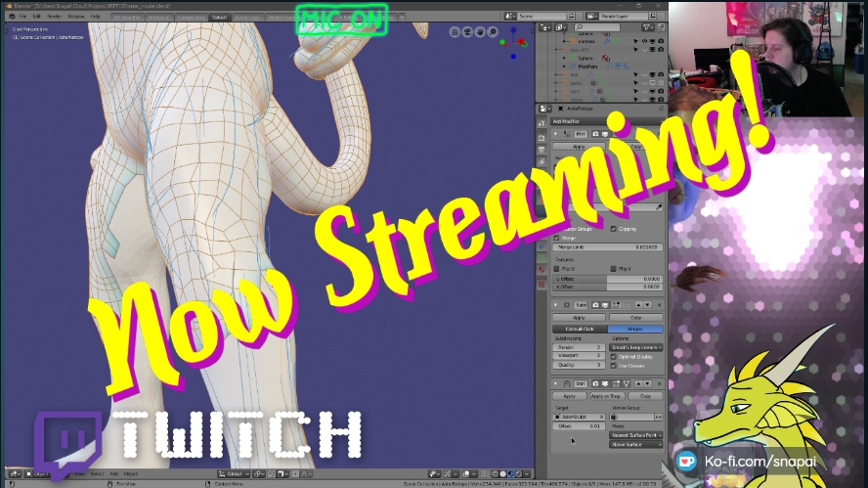Select Simple subdivision type
This screenshot has height=488, width=868.
[635, 329]
